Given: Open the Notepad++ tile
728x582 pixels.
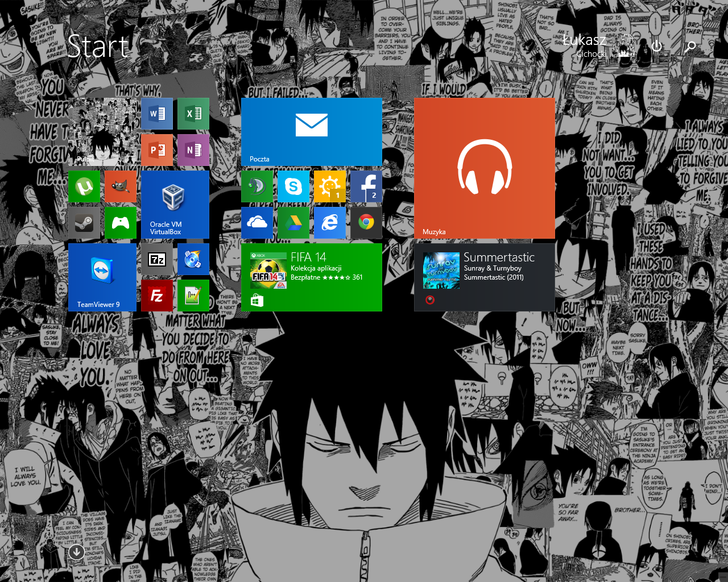Looking at the screenshot, I should [193, 296].
